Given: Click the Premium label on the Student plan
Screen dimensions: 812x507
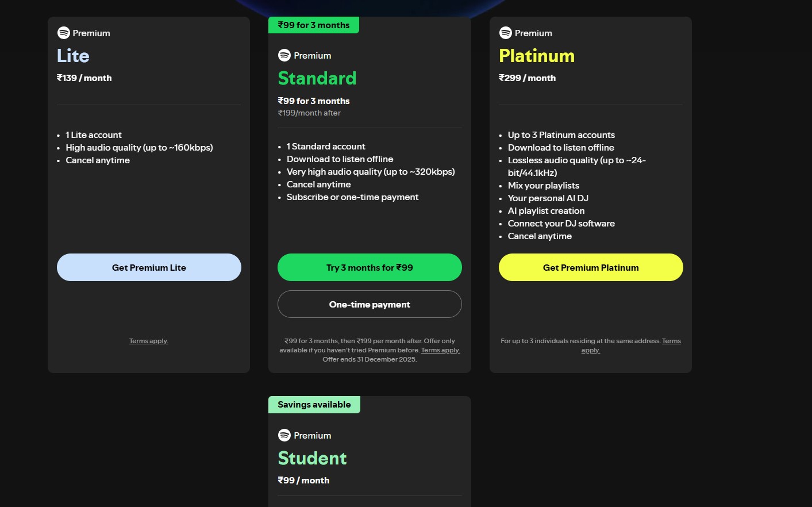Looking at the screenshot, I should 313,435.
